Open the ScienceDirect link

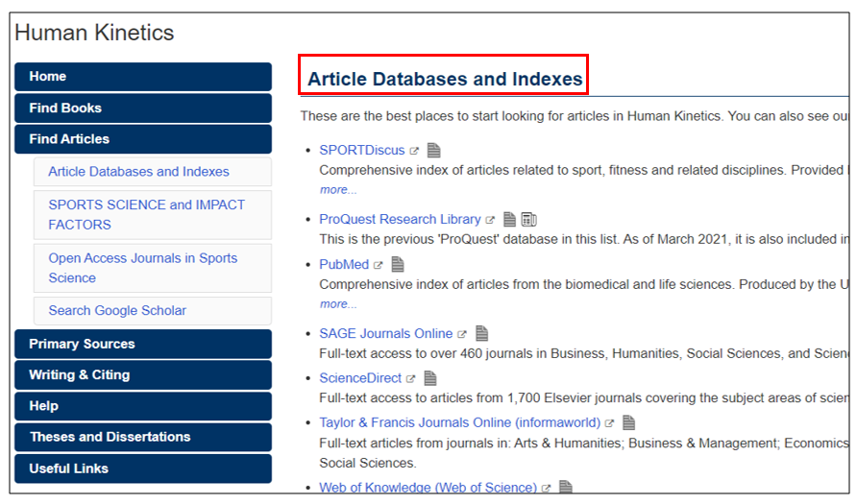[360, 378]
